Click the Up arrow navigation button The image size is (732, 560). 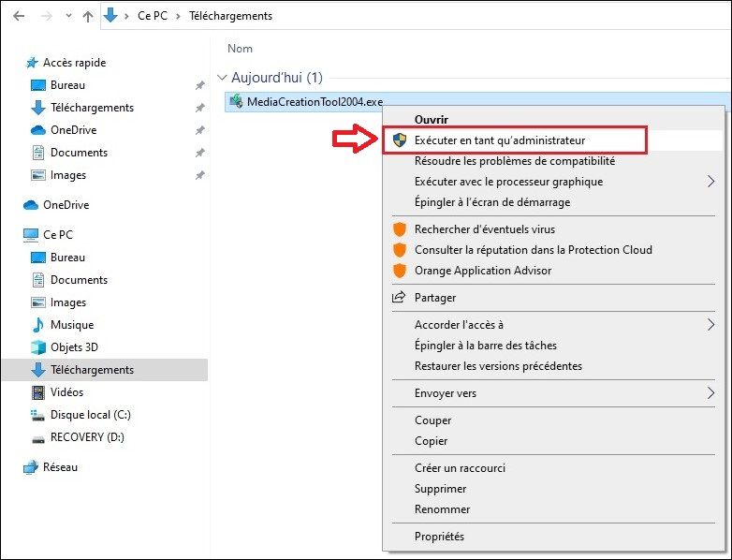coord(88,16)
